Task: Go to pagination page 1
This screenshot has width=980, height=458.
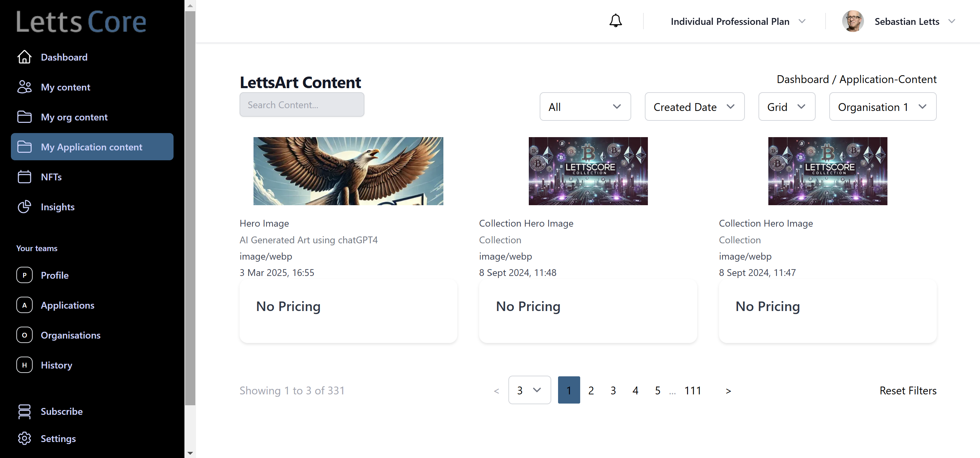Action: click(x=569, y=390)
